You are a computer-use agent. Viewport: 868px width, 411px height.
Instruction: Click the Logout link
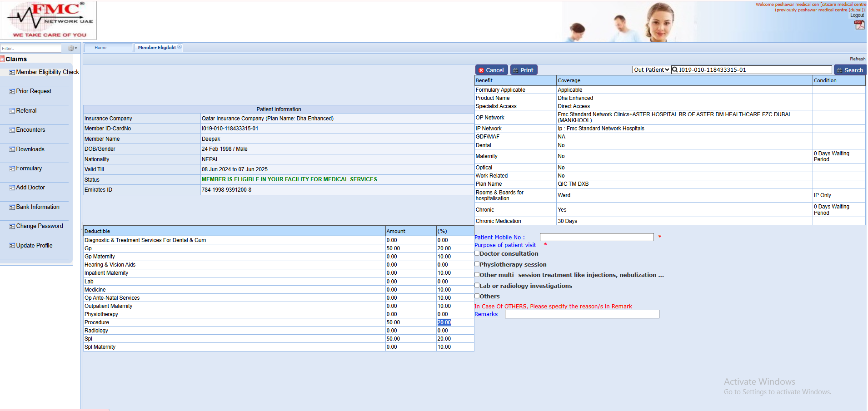pos(857,15)
